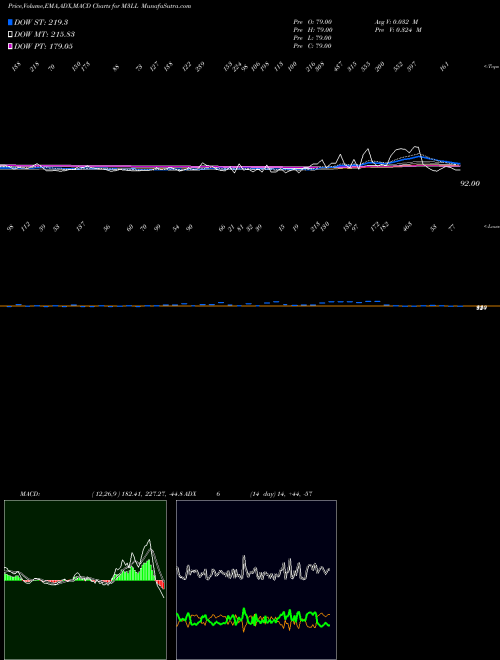Click the 'Avg V: 0.032 M' volume text
The height and width of the screenshot is (660, 500).
click(396, 22)
